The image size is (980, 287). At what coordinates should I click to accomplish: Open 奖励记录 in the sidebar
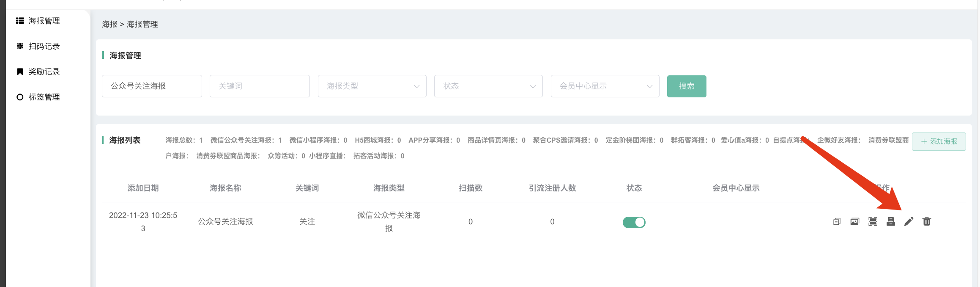[44, 72]
